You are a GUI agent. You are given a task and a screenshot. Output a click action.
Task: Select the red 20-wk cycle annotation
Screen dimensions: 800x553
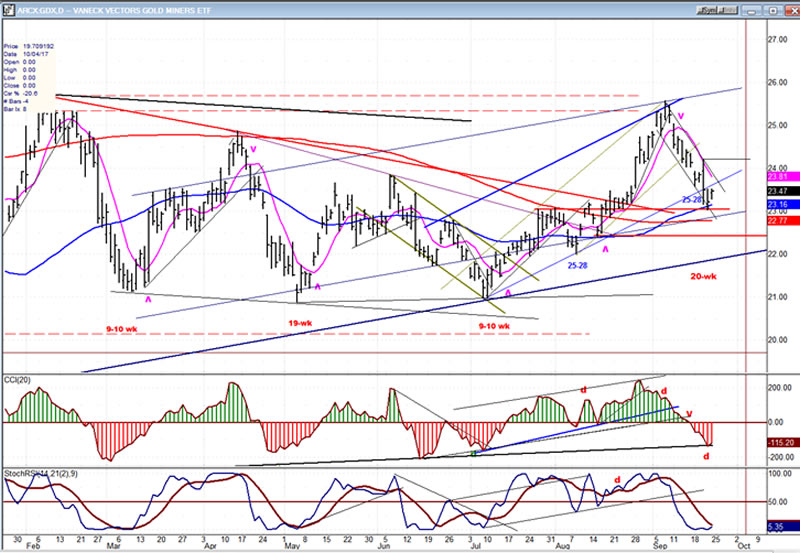pyautogui.click(x=703, y=276)
